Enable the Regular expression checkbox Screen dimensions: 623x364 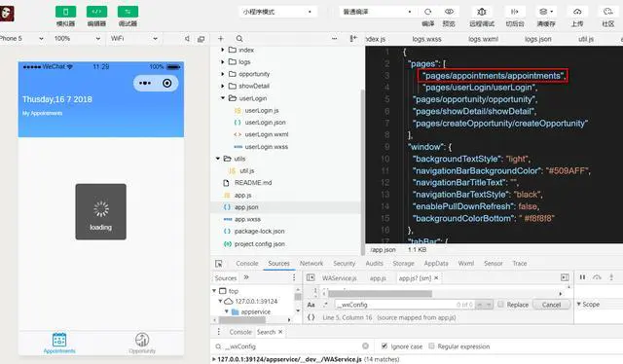(x=431, y=346)
